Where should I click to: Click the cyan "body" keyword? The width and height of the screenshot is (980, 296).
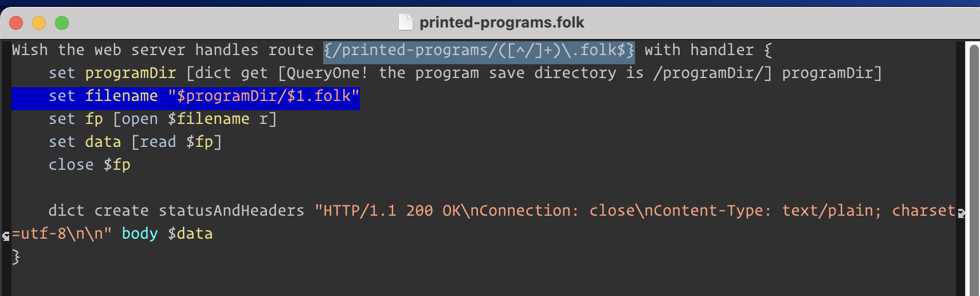click(139, 234)
